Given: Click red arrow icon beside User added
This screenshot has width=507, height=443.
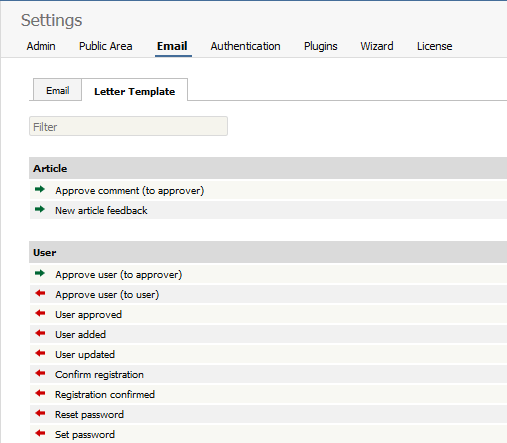Looking at the screenshot, I should click(x=40, y=333).
